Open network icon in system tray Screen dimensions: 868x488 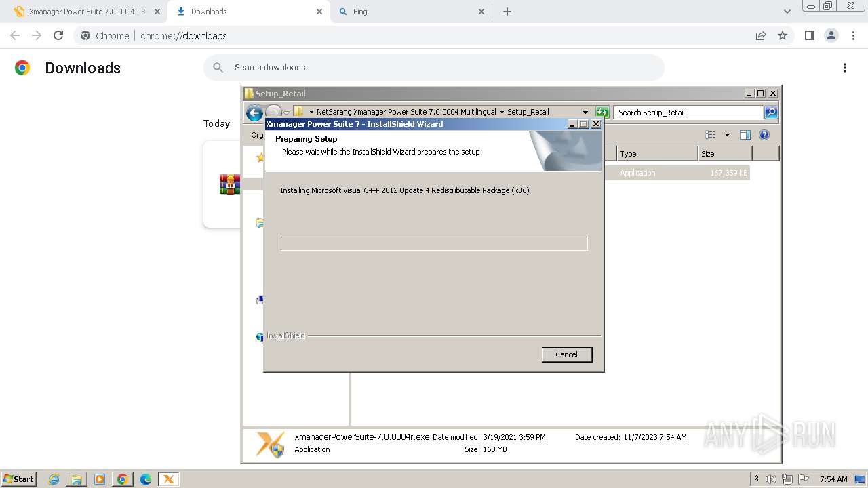click(x=787, y=479)
